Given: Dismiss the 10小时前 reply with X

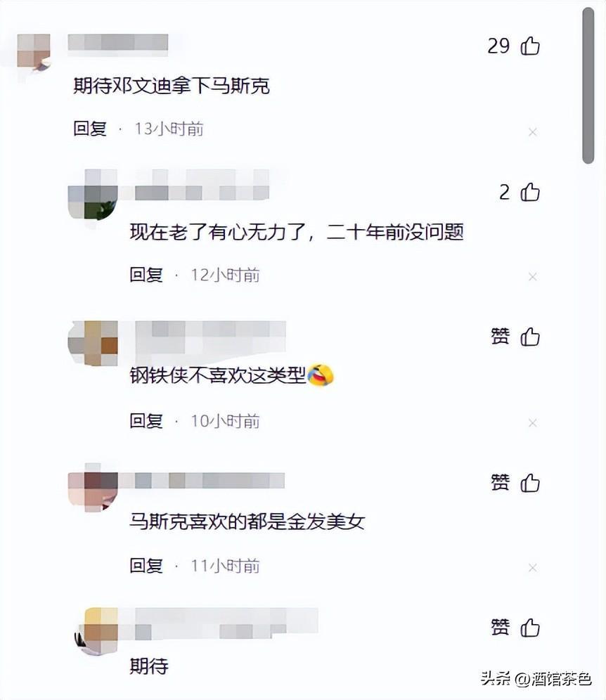Looking at the screenshot, I should (532, 423).
